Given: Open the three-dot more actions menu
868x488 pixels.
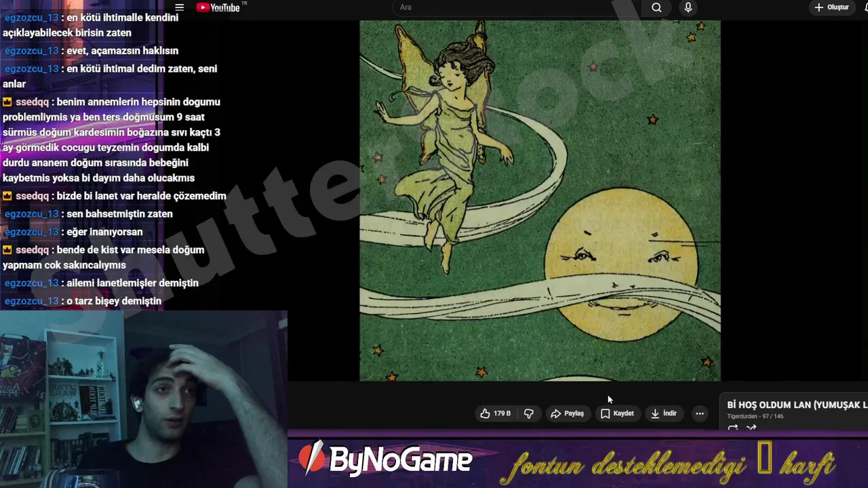Looking at the screenshot, I should click(700, 413).
